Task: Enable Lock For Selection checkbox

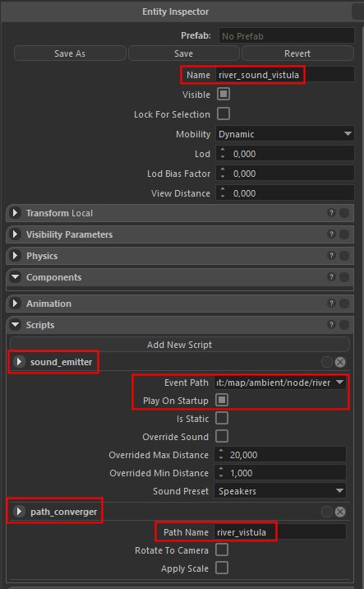Action: point(223,114)
